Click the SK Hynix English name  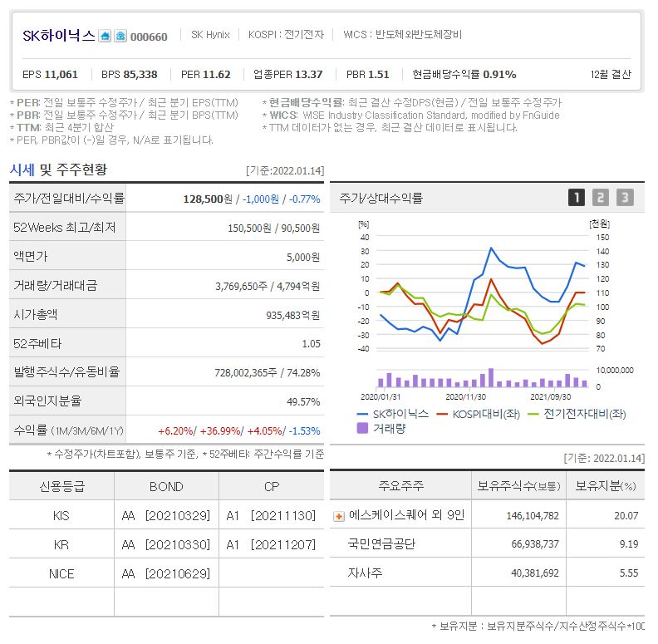point(210,35)
